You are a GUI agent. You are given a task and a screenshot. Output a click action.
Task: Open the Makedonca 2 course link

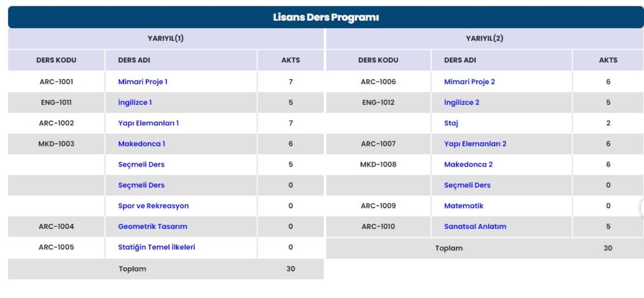(x=468, y=165)
